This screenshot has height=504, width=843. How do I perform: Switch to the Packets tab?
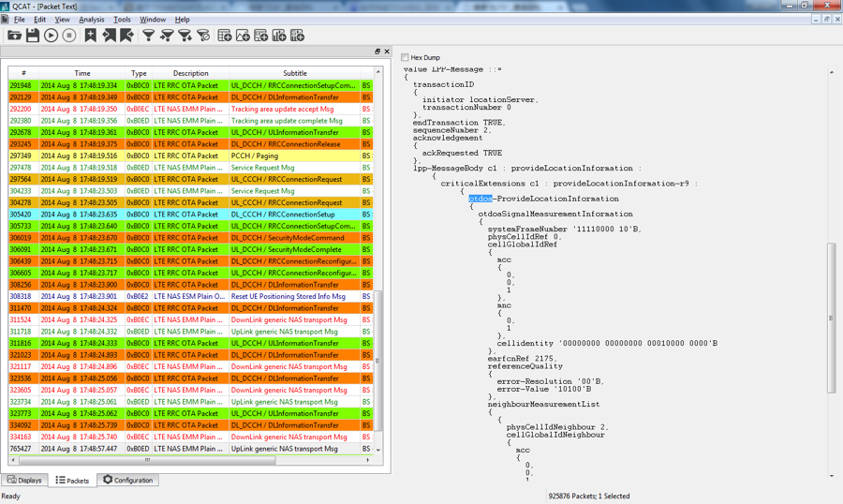coord(72,480)
